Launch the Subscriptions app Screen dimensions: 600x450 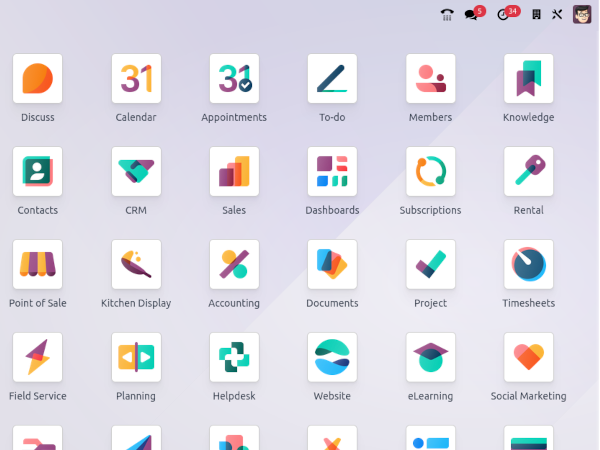pyautogui.click(x=430, y=171)
